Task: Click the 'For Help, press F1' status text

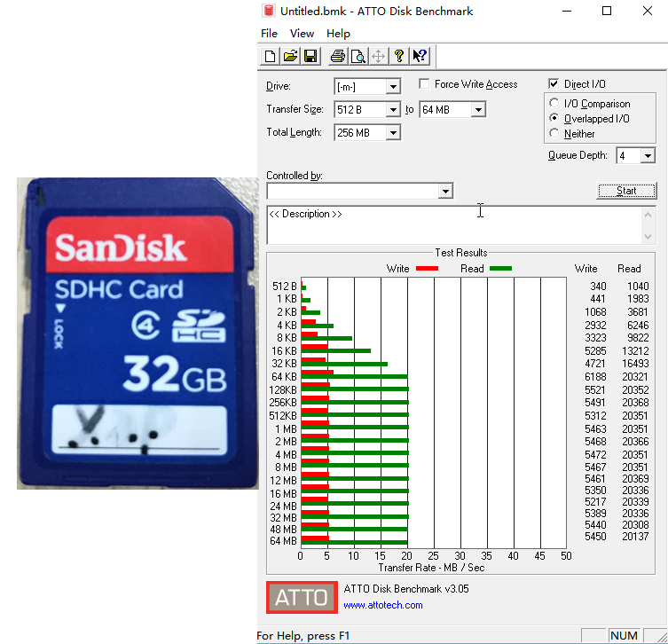Action: [x=303, y=636]
